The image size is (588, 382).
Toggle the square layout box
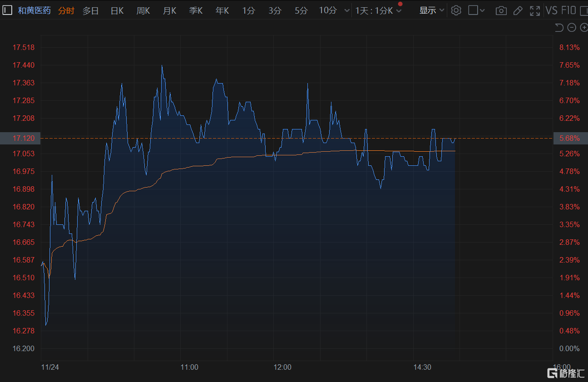(x=473, y=10)
